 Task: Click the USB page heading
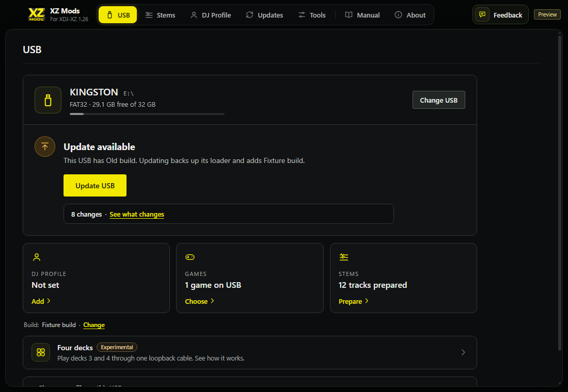click(x=32, y=50)
